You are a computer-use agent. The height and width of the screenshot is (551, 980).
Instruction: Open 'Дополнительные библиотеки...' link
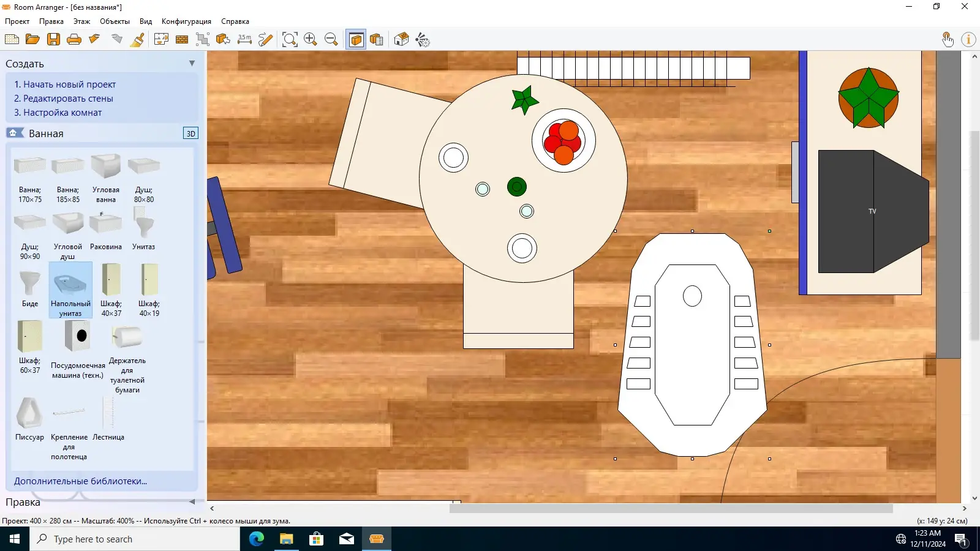81,481
